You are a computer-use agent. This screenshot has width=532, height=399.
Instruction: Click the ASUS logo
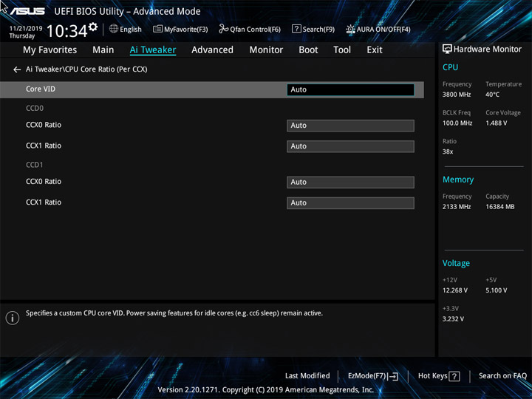point(27,11)
